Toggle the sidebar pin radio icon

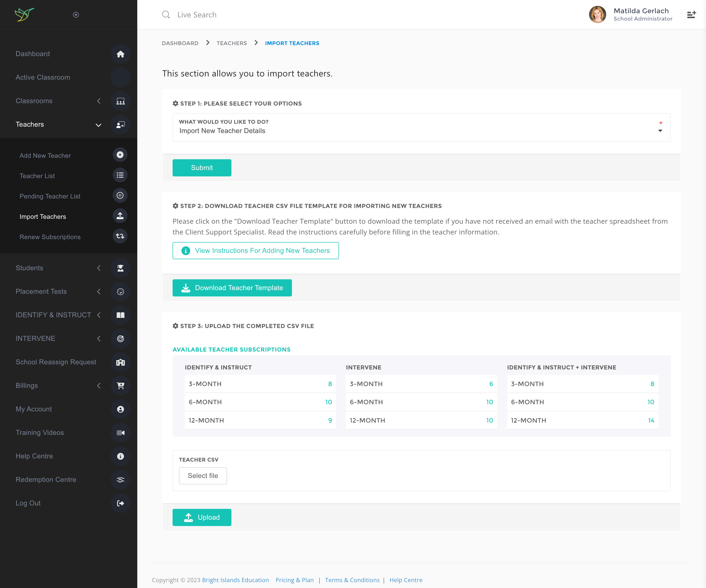point(76,15)
